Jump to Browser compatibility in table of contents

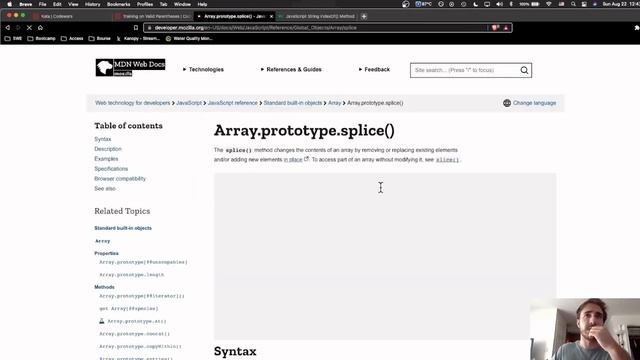point(120,179)
